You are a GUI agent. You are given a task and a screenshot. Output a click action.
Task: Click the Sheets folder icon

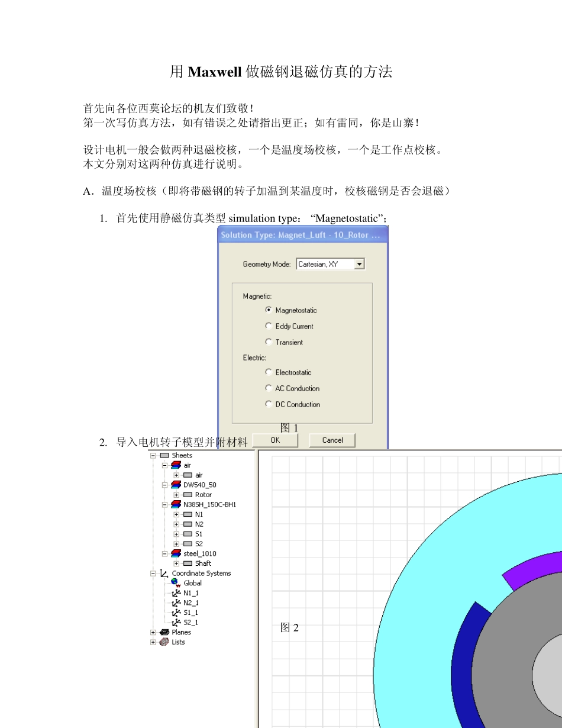[x=164, y=456]
